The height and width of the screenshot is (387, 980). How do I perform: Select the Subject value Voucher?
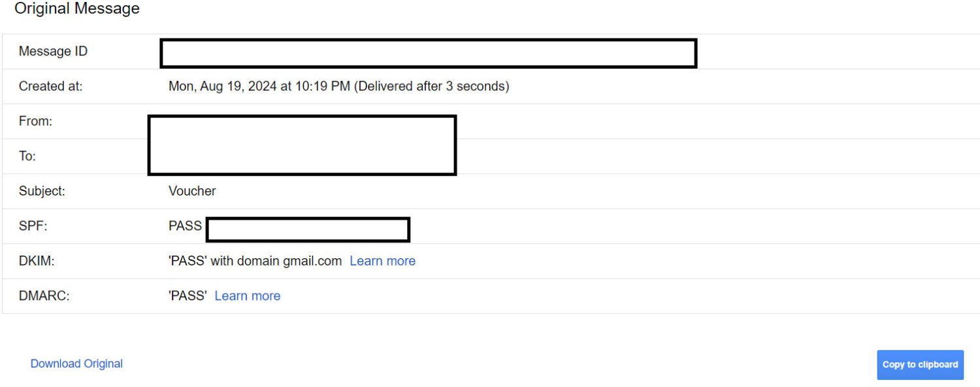pyautogui.click(x=191, y=190)
